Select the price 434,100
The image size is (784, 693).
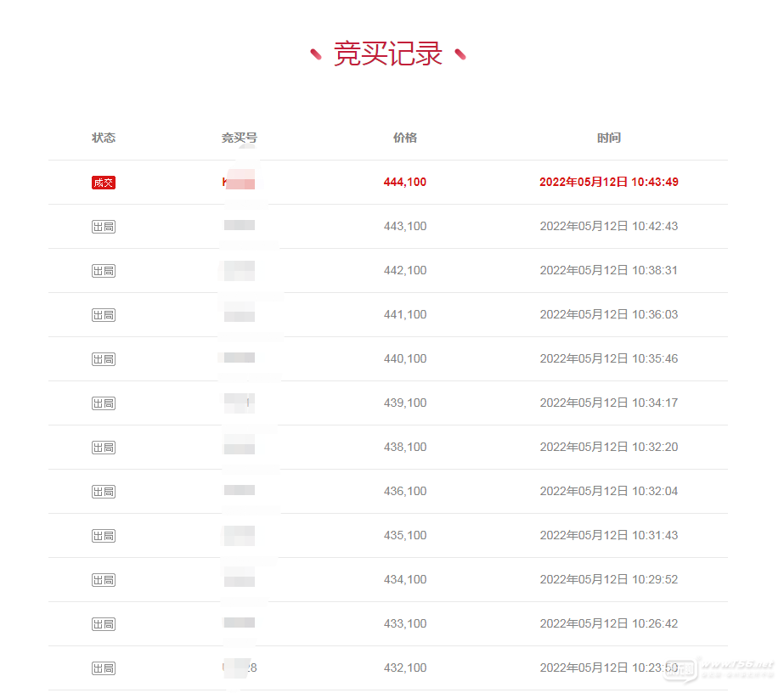(405, 579)
